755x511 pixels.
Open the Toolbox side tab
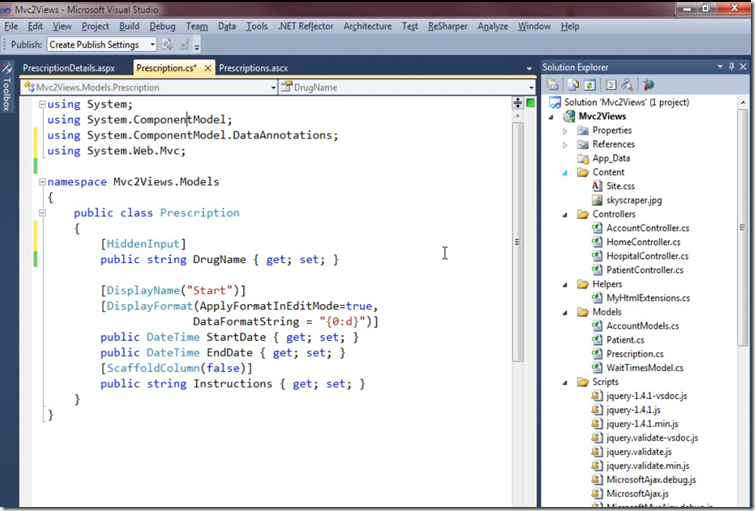[x=7, y=87]
